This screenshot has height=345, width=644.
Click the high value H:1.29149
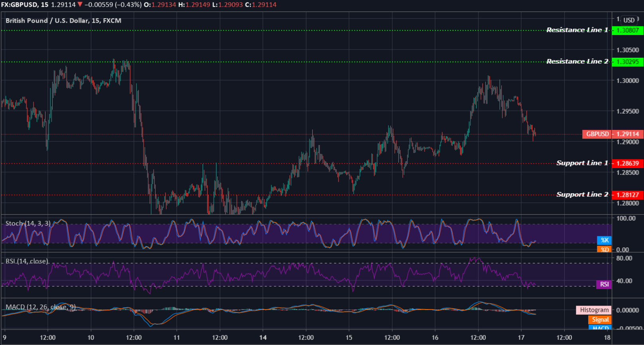click(x=194, y=5)
